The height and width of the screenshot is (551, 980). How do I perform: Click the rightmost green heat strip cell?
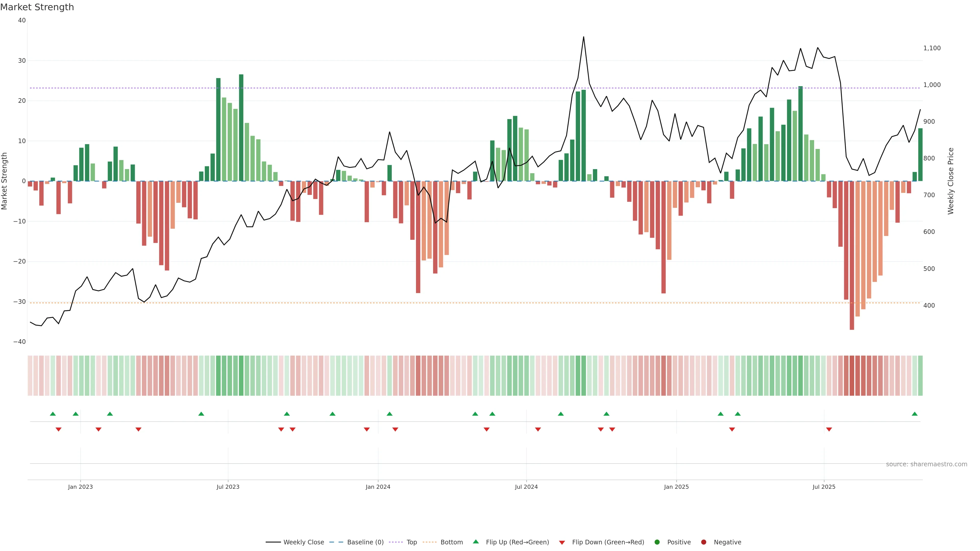pyautogui.click(x=920, y=375)
